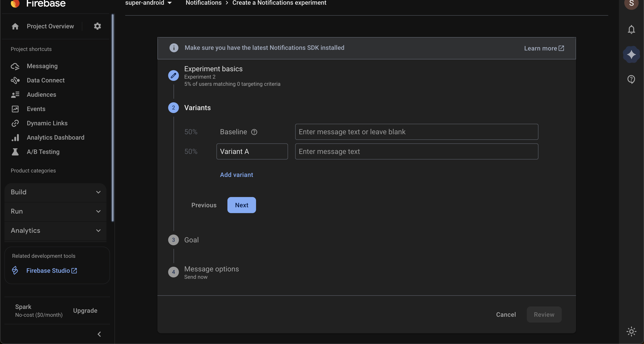Open the super-android project dropdown
The height and width of the screenshot is (344, 644).
pyautogui.click(x=148, y=3)
